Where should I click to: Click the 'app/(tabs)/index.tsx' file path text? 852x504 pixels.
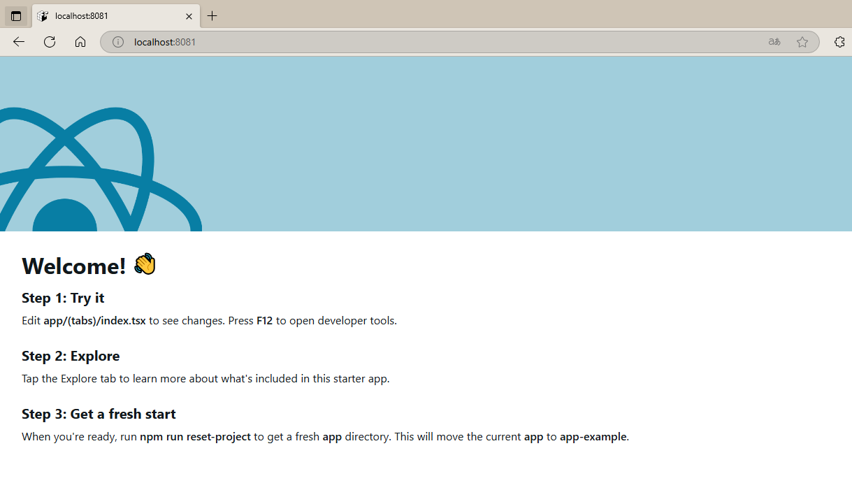pyautogui.click(x=94, y=321)
